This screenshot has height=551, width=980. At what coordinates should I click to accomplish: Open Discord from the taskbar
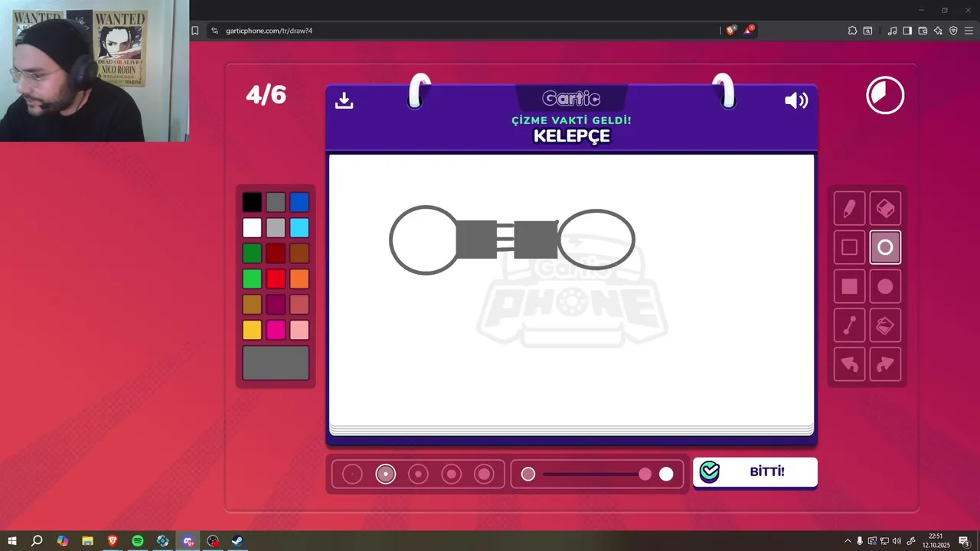pyautogui.click(x=188, y=540)
